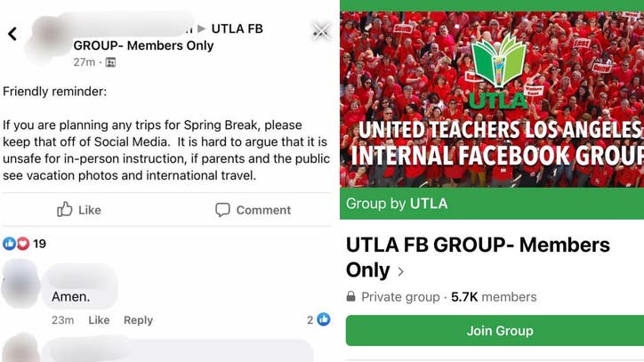View the 5.7K members list

click(x=494, y=297)
